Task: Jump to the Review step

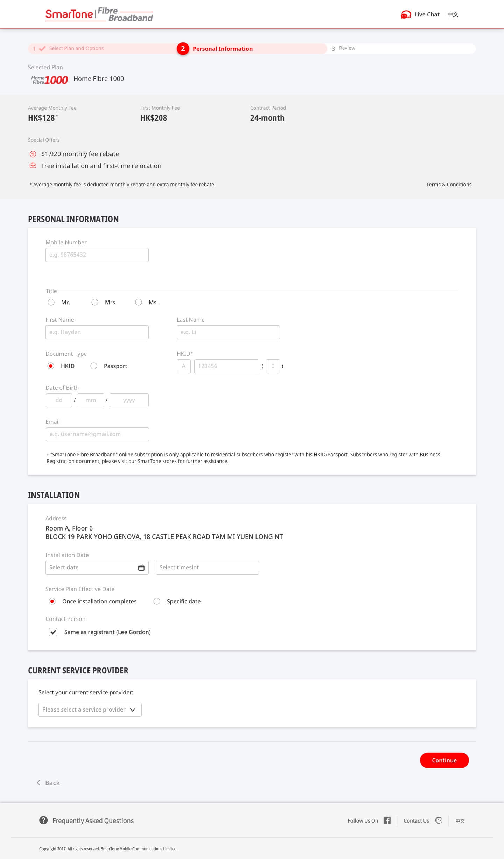Action: coord(346,48)
